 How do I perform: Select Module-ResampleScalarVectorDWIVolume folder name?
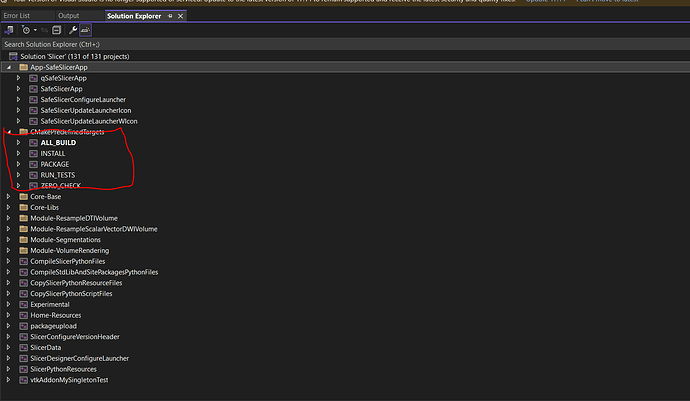[94, 229]
